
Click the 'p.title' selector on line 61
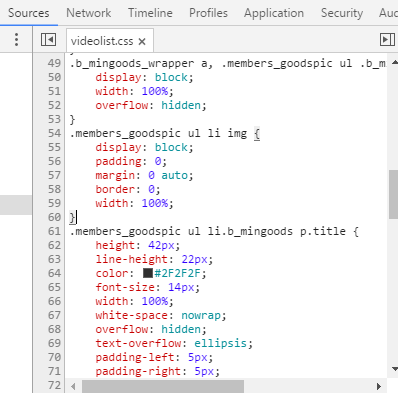pyautogui.click(x=323, y=231)
